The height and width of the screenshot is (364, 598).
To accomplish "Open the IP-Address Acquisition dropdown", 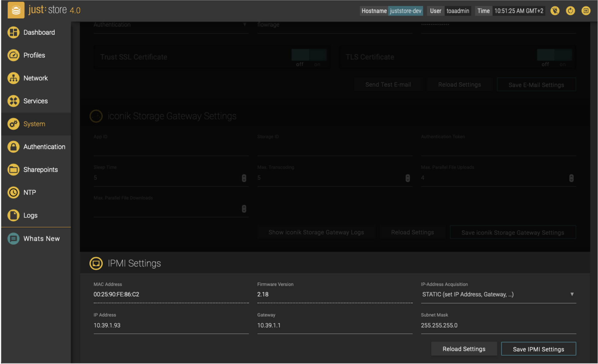I will (x=498, y=295).
